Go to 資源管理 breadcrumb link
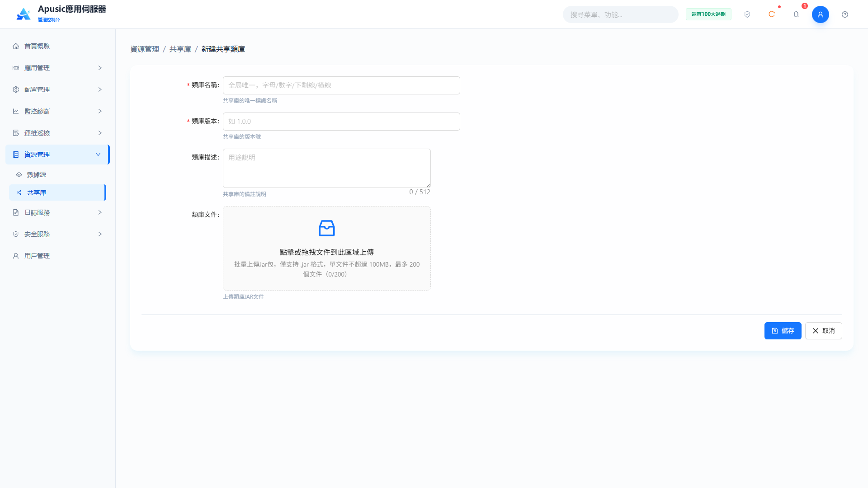This screenshot has height=488, width=868. tap(145, 49)
